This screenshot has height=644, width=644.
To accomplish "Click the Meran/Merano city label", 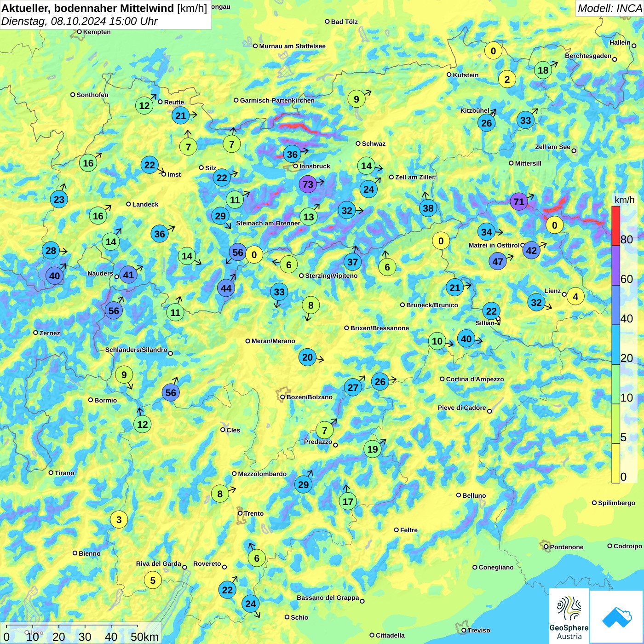I will (273, 341).
